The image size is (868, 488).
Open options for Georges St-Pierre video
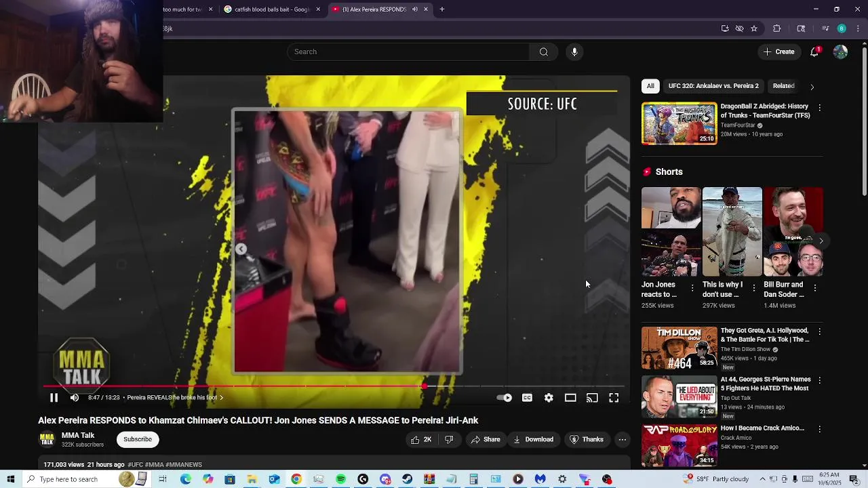coord(819,381)
